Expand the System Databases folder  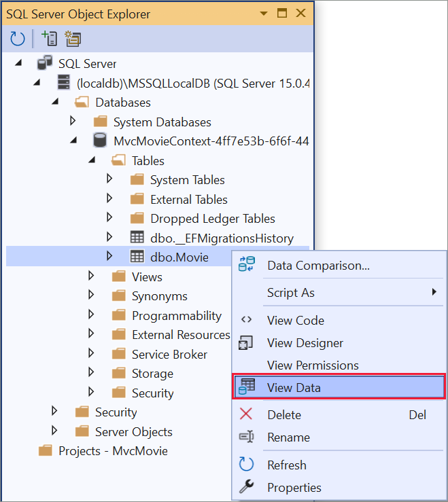(x=73, y=122)
